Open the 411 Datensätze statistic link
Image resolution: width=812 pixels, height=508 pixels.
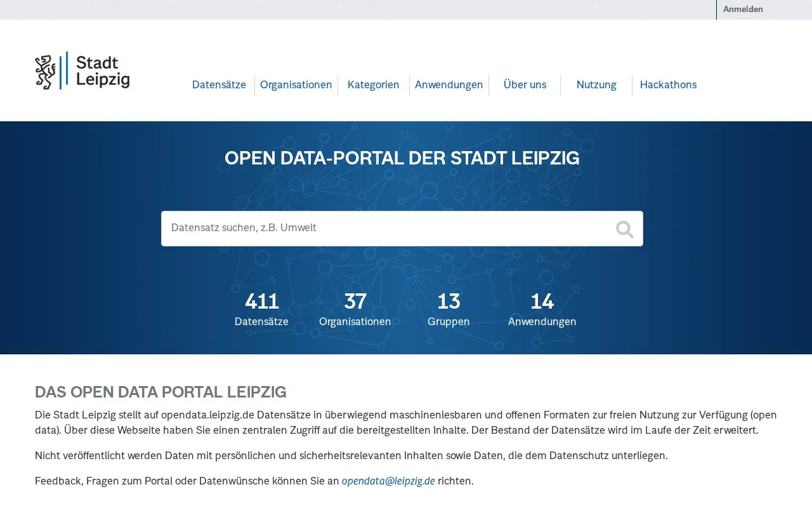[261, 309]
